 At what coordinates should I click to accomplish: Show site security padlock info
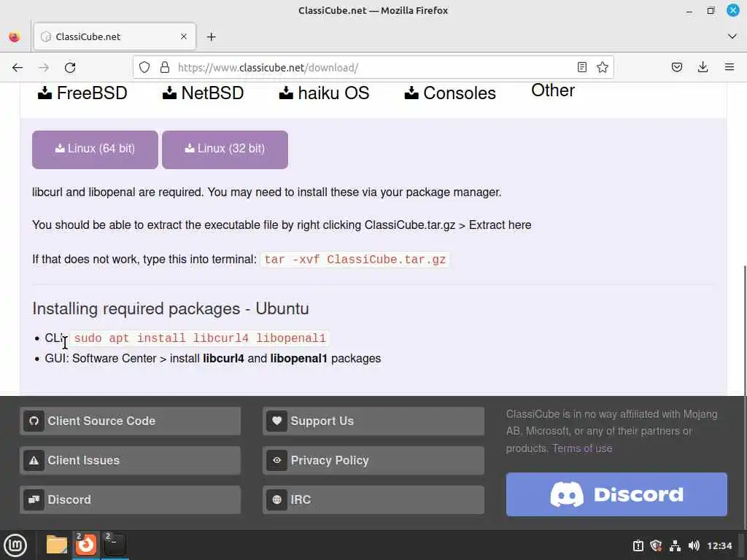click(x=165, y=67)
